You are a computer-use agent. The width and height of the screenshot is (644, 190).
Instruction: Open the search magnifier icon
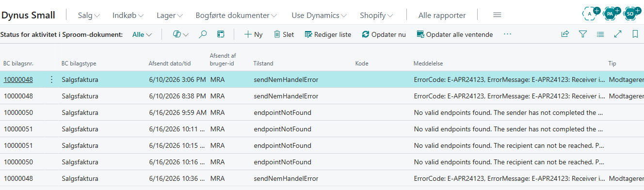(203, 34)
